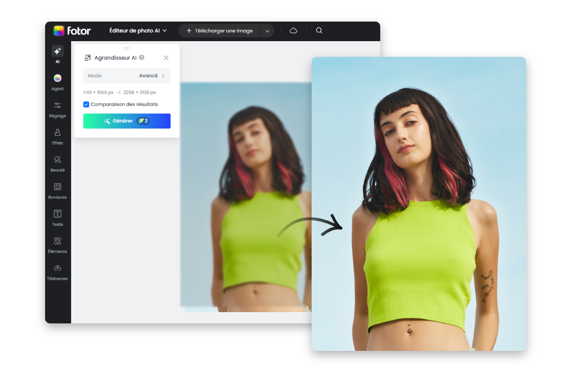Open the arrow next to Télécharger une image
588x392 pixels.
[x=267, y=31]
